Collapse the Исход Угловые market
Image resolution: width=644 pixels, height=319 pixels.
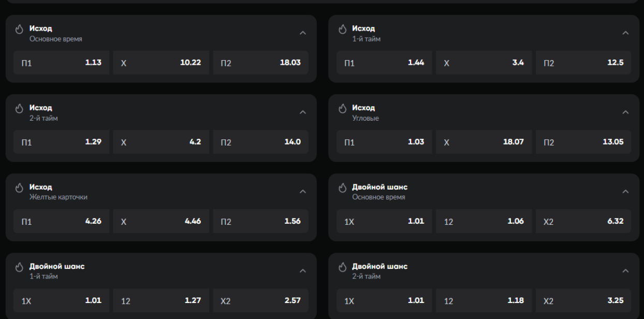pyautogui.click(x=625, y=112)
